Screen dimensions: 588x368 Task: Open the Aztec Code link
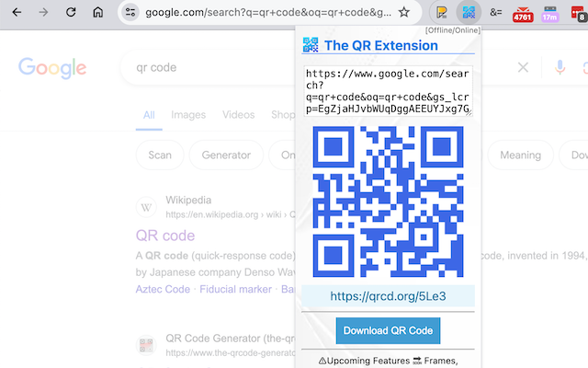(x=163, y=289)
